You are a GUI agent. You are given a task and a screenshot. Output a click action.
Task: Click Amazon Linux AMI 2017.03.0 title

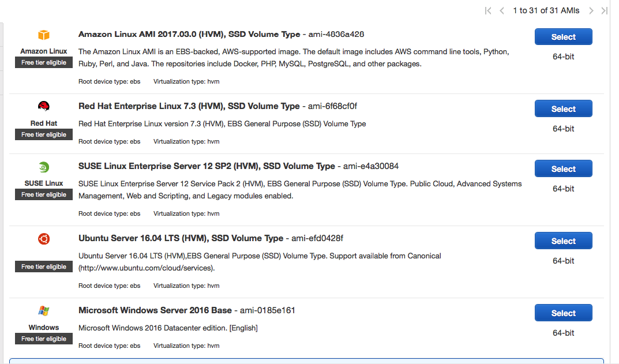click(x=189, y=35)
